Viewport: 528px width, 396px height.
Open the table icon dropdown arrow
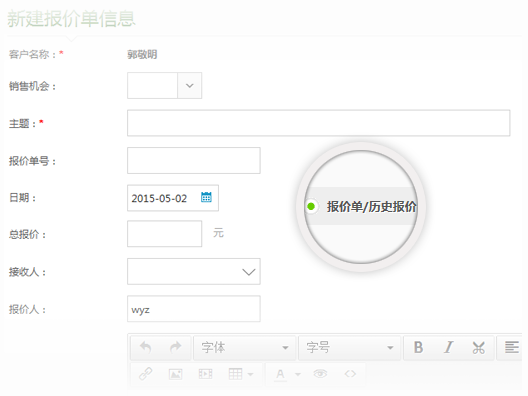(x=250, y=374)
